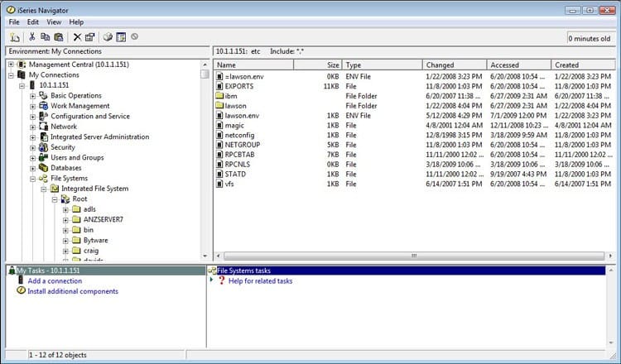621x364 pixels.
Task: Click the Cancel request toolbar icon
Action: (x=135, y=36)
